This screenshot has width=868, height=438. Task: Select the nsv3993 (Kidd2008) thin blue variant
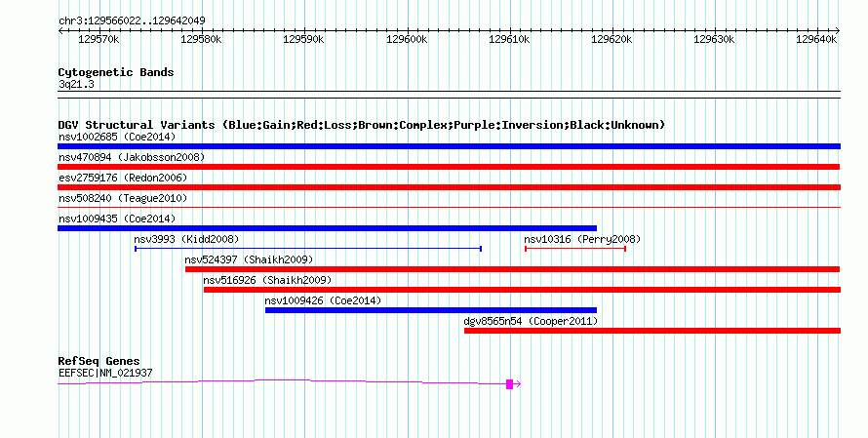(x=308, y=249)
